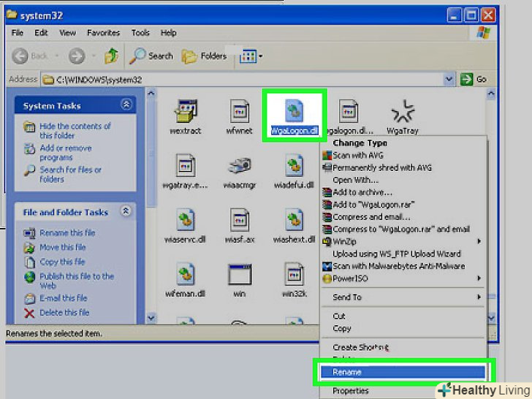Viewport: 532px width, 399px height.
Task: Expand the Views dropdown arrow
Action: 261,56
